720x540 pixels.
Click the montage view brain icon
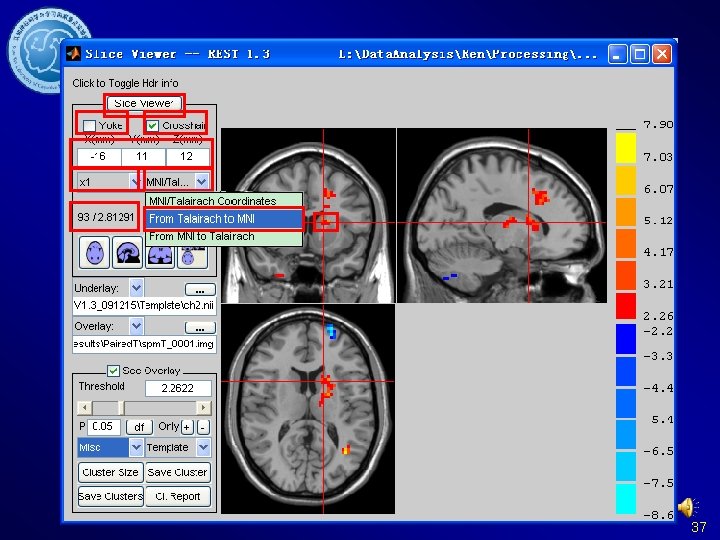point(192,257)
